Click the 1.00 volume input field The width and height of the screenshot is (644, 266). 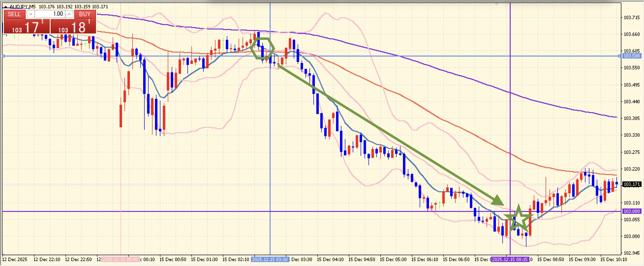click(x=50, y=14)
